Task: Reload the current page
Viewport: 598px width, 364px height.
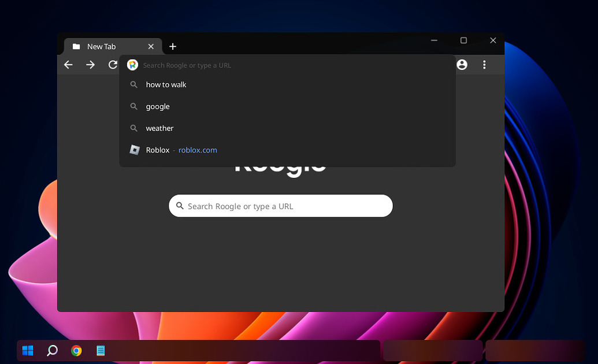Action: [x=112, y=65]
